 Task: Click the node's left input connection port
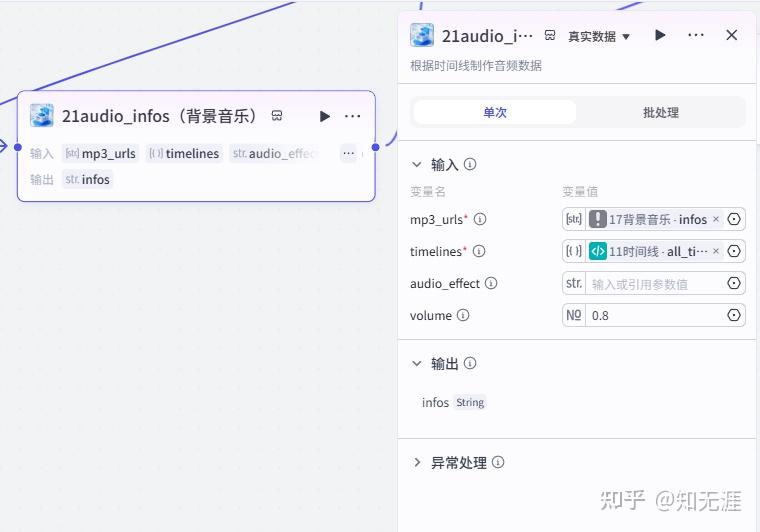[x=18, y=147]
